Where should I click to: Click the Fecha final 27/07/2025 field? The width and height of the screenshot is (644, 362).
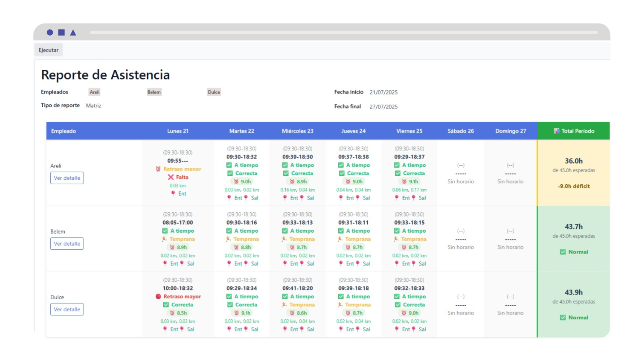(x=383, y=107)
